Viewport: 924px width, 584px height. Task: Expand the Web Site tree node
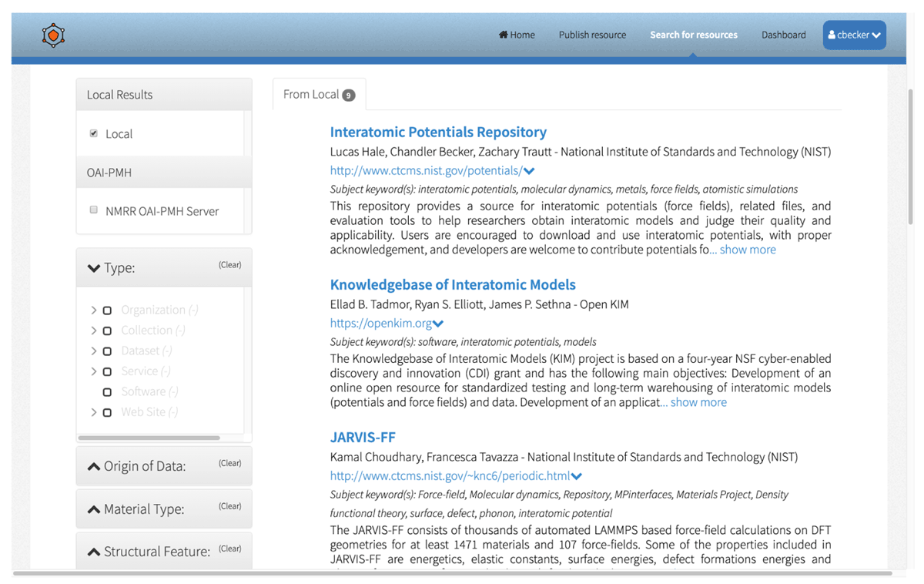[x=94, y=412]
